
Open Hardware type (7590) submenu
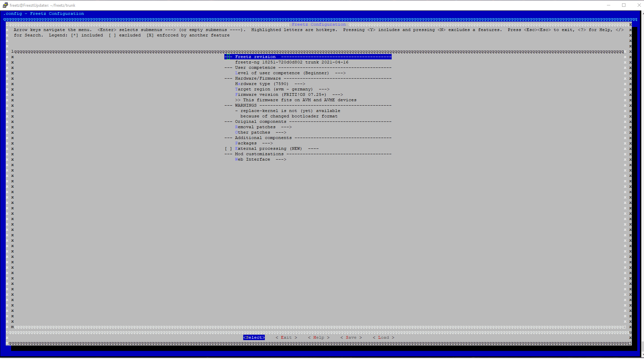270,84
